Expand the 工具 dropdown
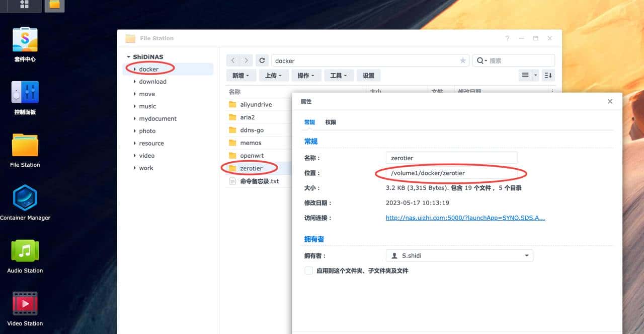The image size is (644, 334). point(339,75)
